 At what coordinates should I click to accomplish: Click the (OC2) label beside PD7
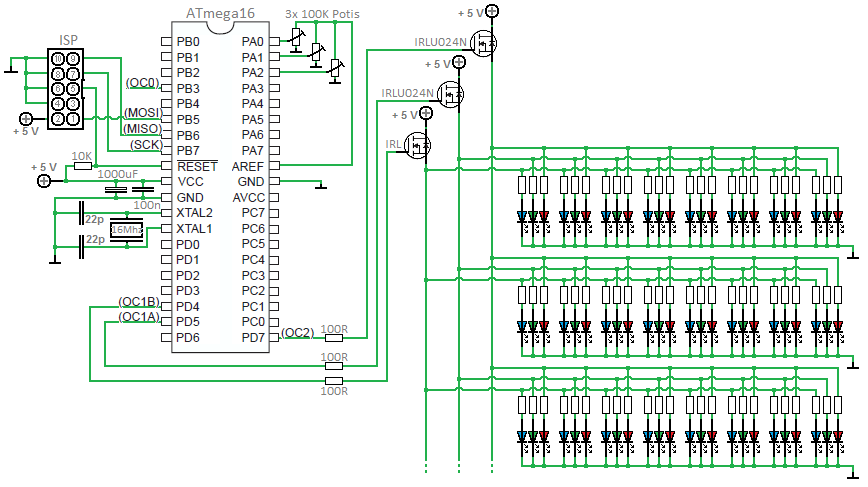click(x=298, y=333)
